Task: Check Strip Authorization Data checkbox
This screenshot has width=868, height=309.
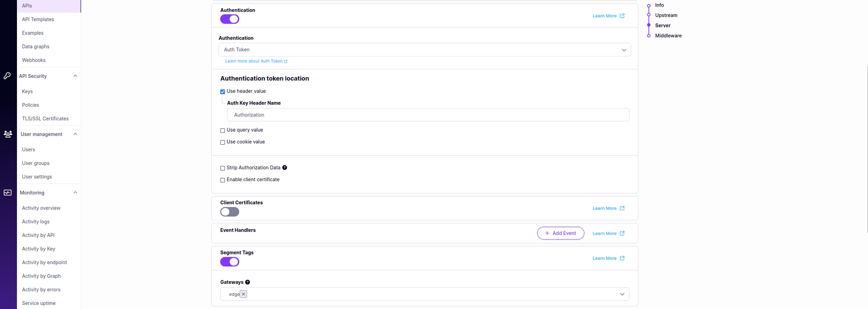Action: [x=223, y=168]
